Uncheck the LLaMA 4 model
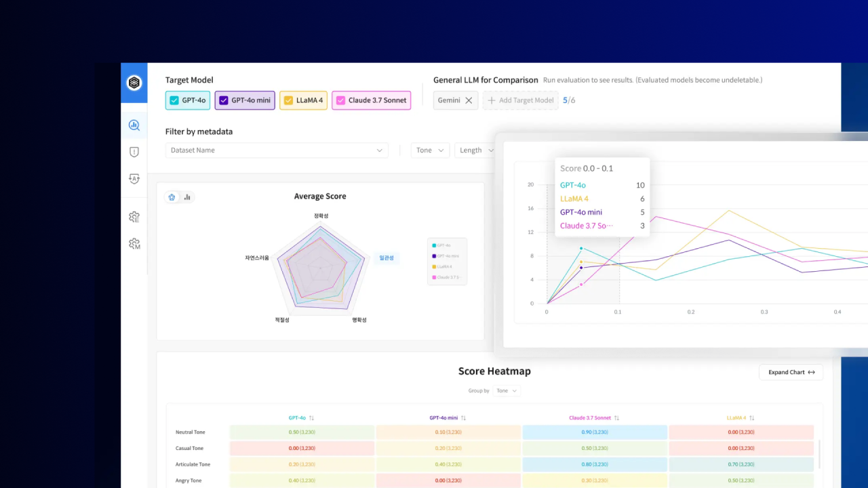Screen dimensions: 868x488 click(x=289, y=100)
